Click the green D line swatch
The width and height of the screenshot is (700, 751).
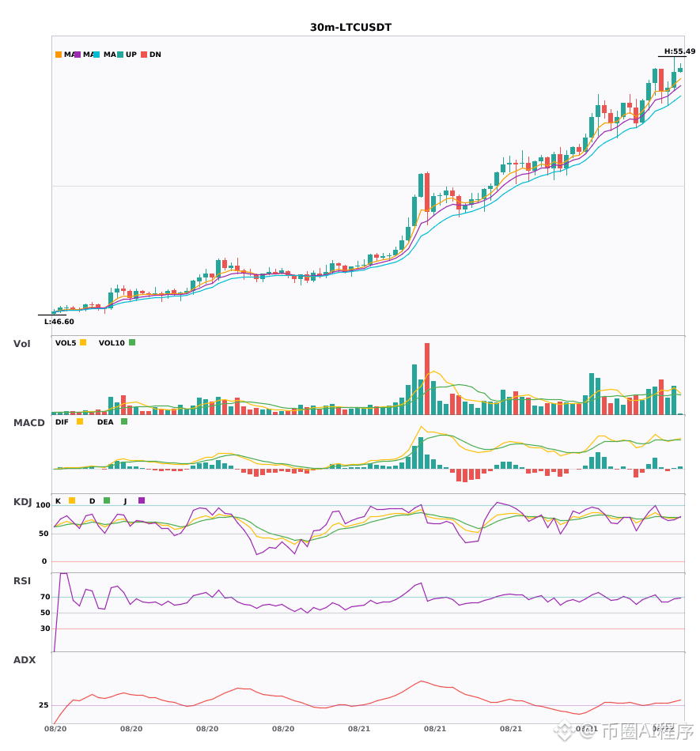point(107,500)
